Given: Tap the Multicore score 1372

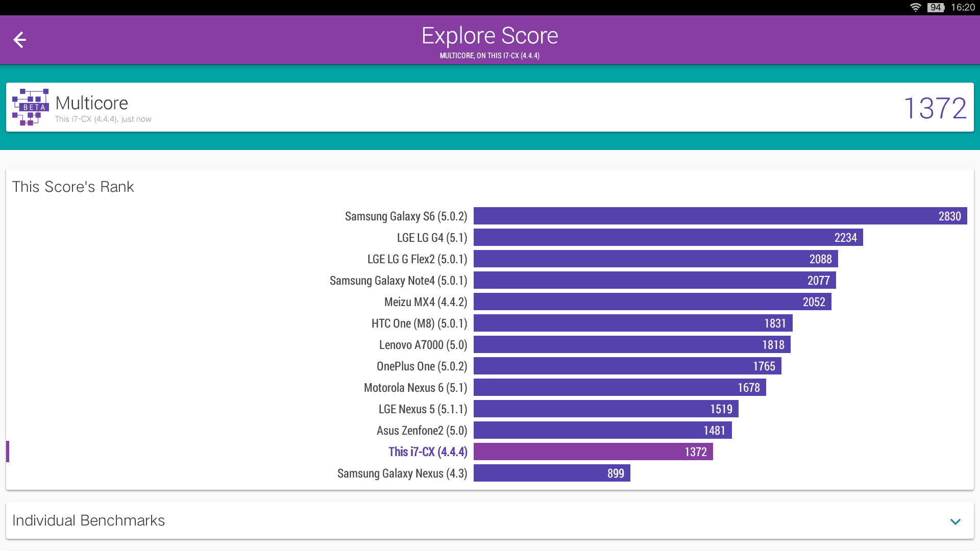Looking at the screenshot, I should pyautogui.click(x=935, y=108).
